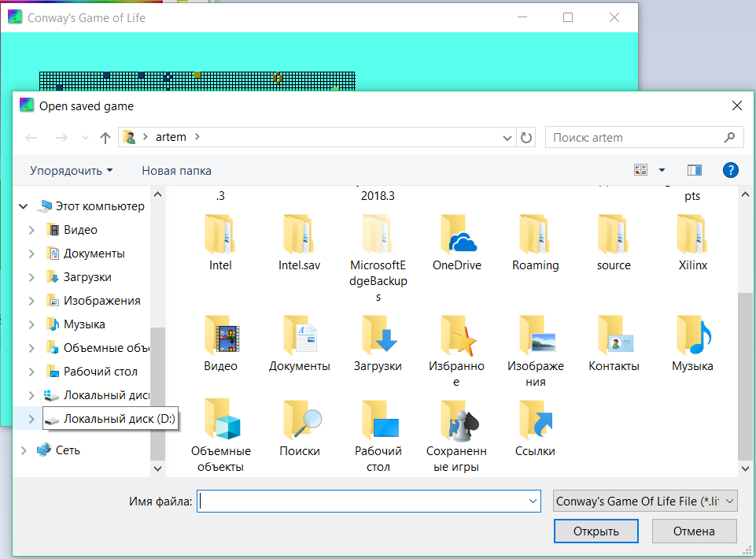Open the file type filter combo box
The width and height of the screenshot is (756, 559).
pyautogui.click(x=645, y=502)
